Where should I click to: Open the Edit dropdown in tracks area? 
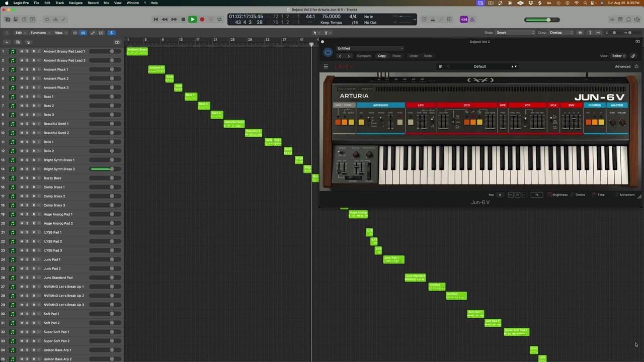(x=21, y=33)
